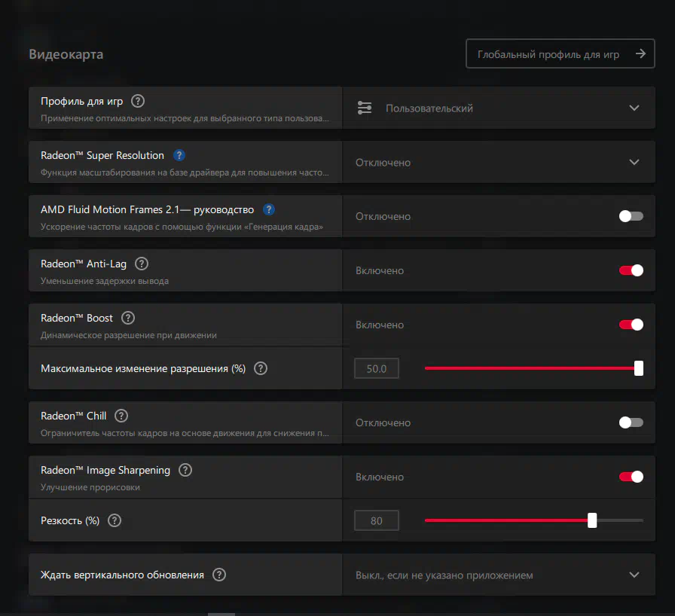Viewport: 675px width, 616px height.
Task: Turn off Radeon Image Sharpening switch
Action: pyautogui.click(x=631, y=477)
